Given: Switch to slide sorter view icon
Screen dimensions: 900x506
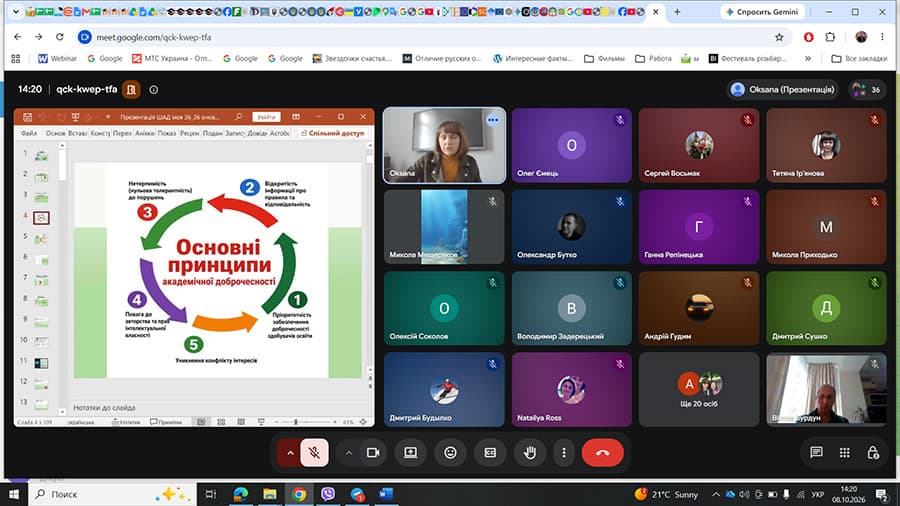Looking at the screenshot, I should pos(221,422).
